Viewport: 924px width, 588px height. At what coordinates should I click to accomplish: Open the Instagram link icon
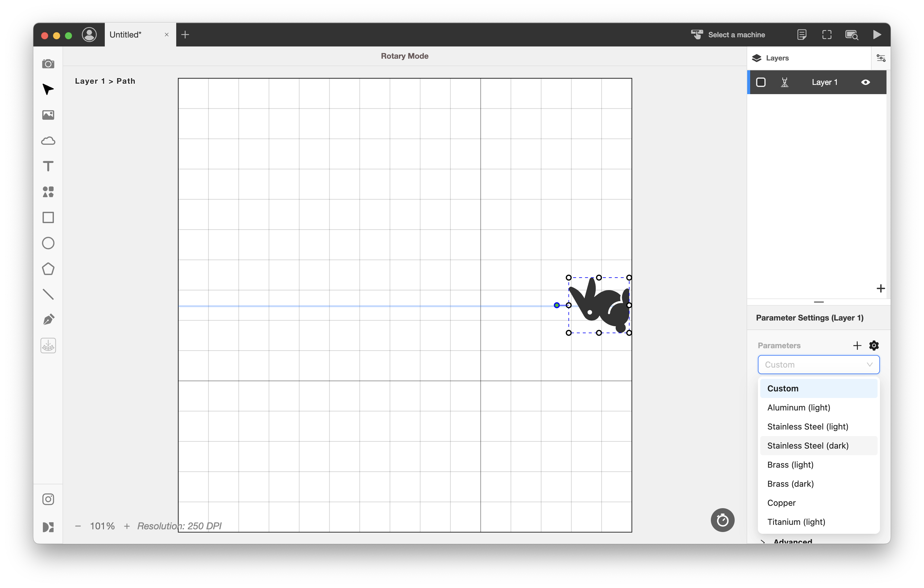[x=48, y=499]
